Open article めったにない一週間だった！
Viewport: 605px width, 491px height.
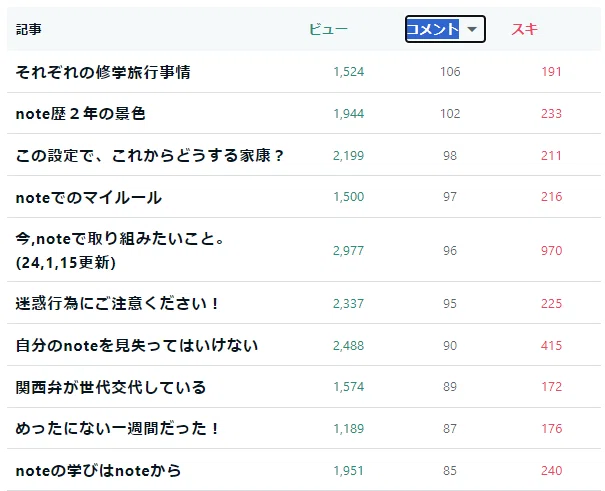tap(117, 429)
